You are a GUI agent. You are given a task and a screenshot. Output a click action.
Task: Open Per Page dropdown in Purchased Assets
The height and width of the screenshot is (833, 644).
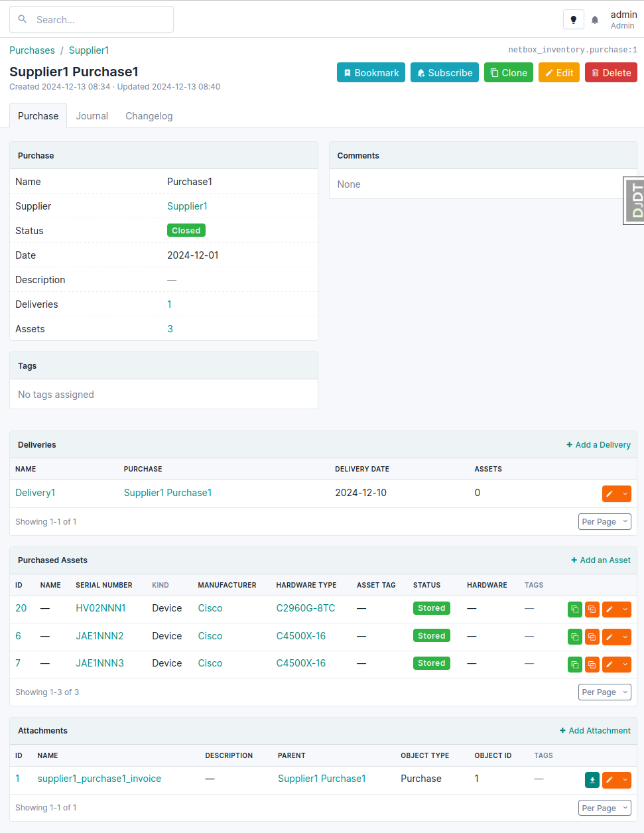[x=604, y=692]
